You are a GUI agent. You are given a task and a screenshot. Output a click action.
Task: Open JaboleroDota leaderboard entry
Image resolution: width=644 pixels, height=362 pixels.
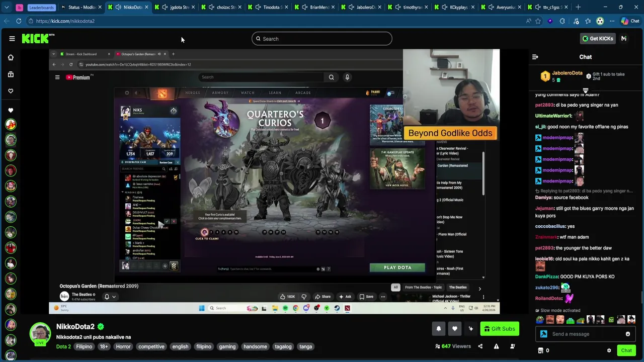[562, 76]
